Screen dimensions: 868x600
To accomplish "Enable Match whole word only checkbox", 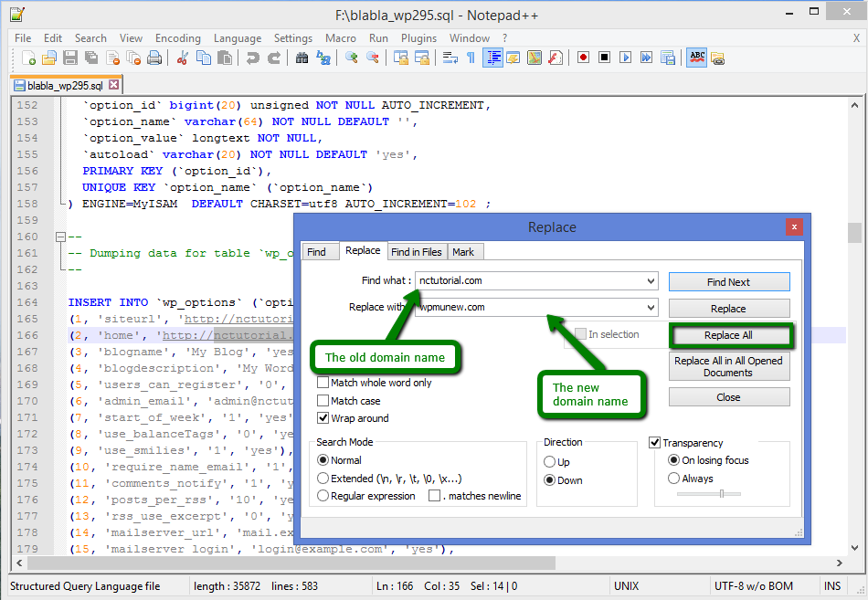I will 323,383.
